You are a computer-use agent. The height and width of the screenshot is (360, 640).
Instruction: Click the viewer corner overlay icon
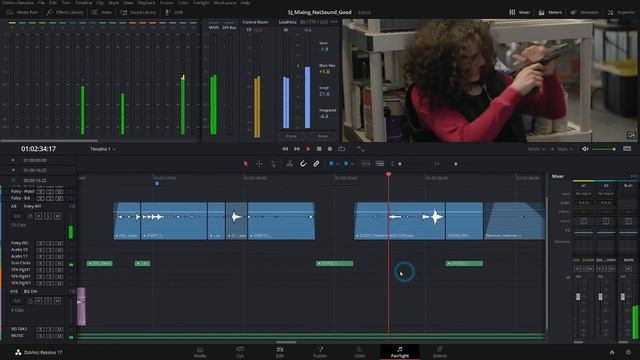[631, 135]
